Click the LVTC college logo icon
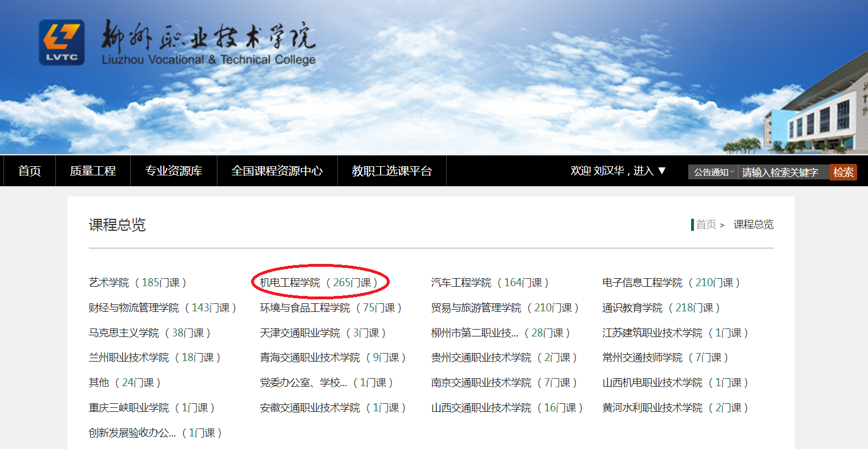Viewport: 868px width, 449px height. click(x=62, y=43)
